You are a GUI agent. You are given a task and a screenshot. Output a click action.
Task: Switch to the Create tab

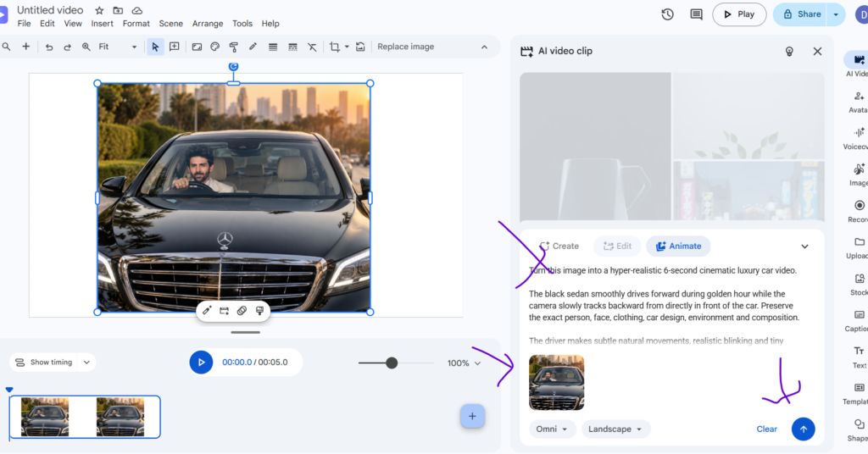(x=559, y=246)
